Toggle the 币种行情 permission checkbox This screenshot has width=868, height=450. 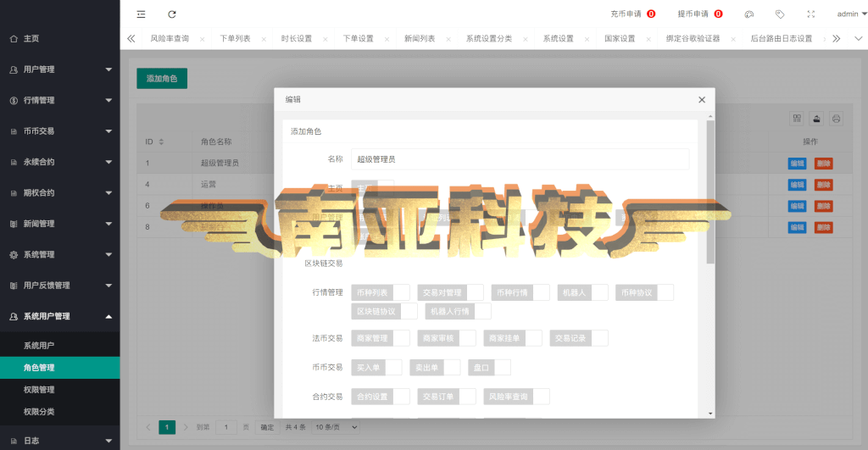tap(520, 292)
